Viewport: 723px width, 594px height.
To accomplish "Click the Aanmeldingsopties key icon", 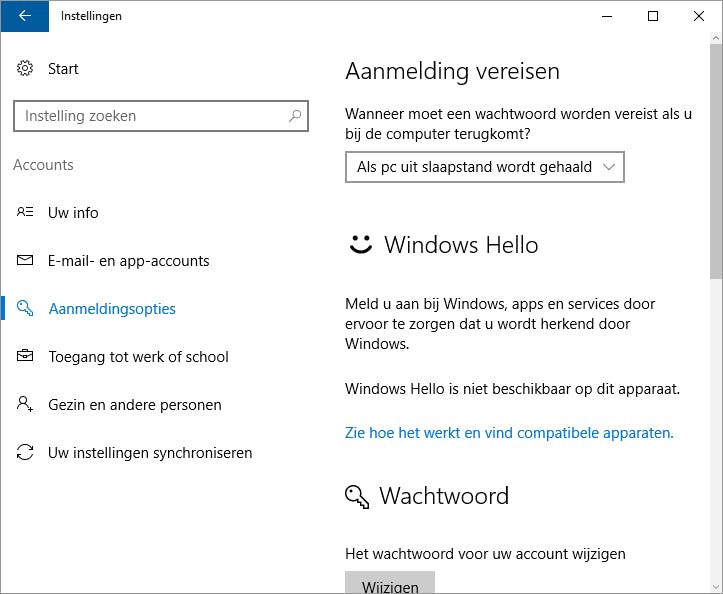I will click(25, 309).
